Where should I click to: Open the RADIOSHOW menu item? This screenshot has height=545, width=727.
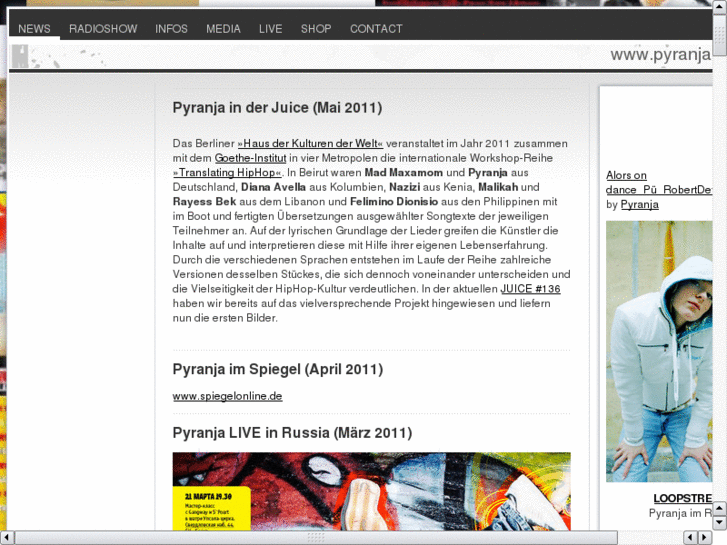point(103,29)
